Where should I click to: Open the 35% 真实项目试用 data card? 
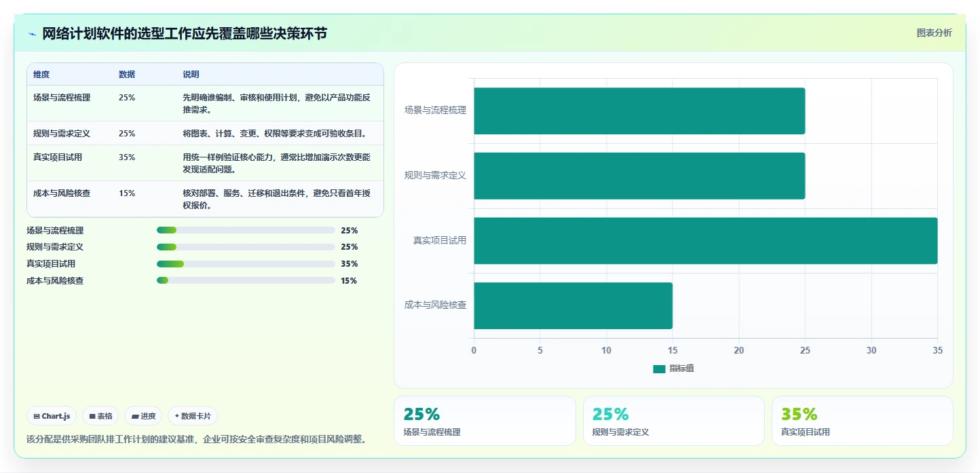[x=863, y=421]
